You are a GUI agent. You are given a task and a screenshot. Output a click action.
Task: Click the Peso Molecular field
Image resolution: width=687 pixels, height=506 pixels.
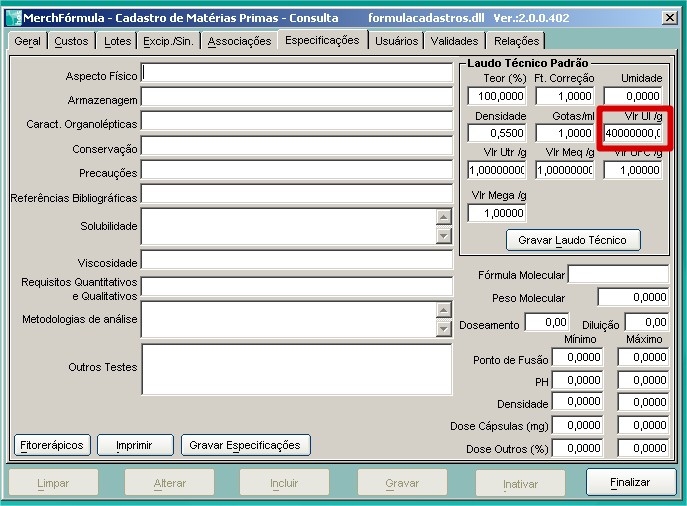[x=633, y=297]
